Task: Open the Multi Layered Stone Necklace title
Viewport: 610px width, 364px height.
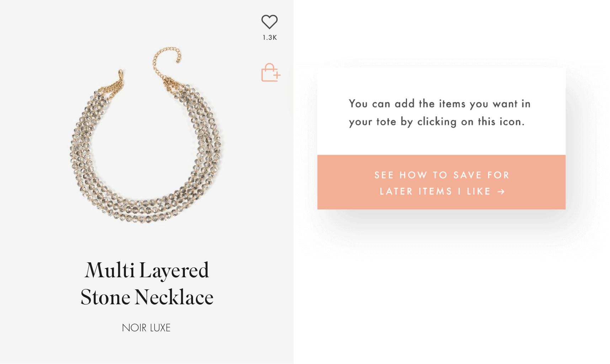Action: pos(146,283)
